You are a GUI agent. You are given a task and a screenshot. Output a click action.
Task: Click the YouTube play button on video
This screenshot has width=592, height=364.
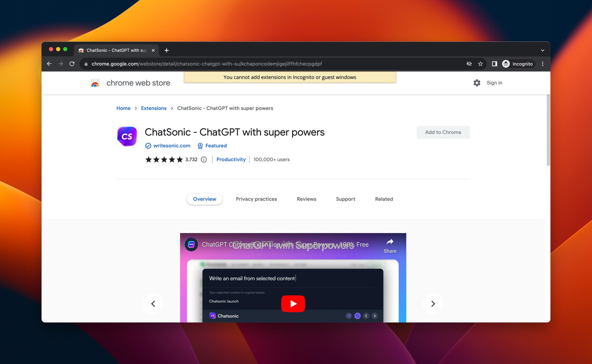(293, 303)
